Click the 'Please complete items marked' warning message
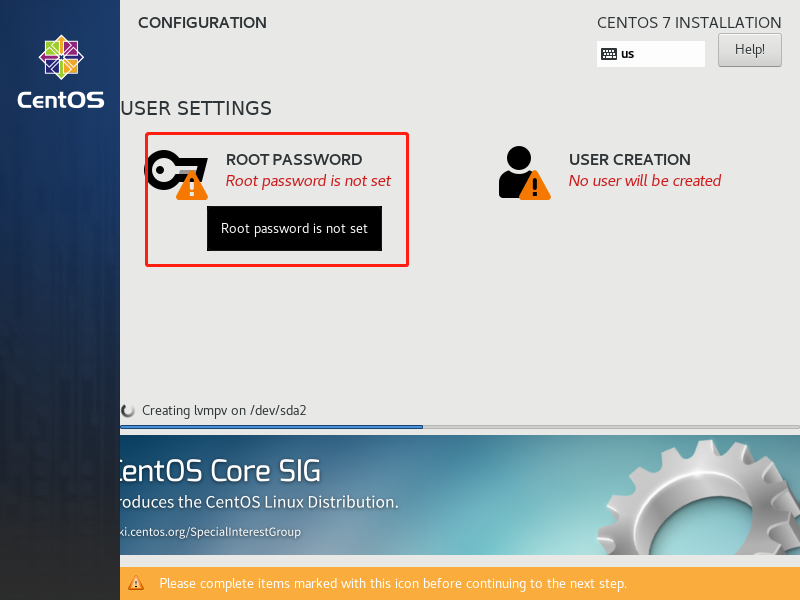This screenshot has height=600, width=800. pyautogui.click(x=393, y=583)
